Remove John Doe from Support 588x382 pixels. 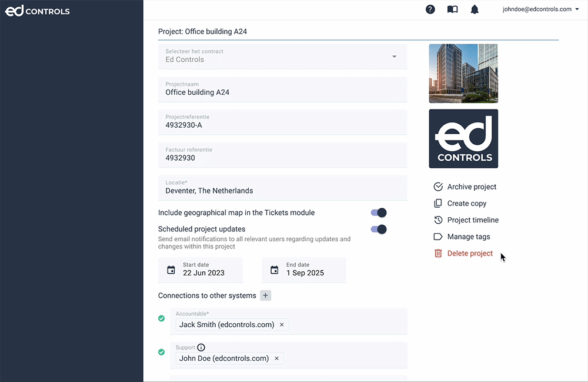coord(276,358)
